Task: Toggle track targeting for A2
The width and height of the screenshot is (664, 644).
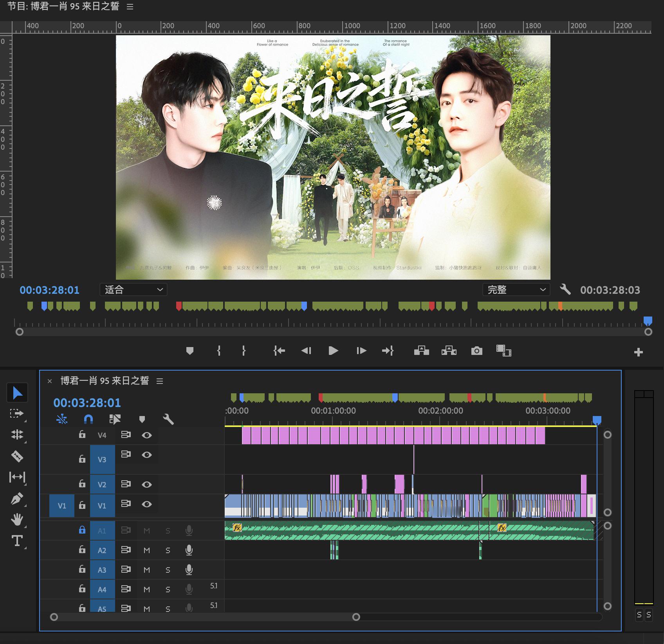Action: [x=102, y=550]
